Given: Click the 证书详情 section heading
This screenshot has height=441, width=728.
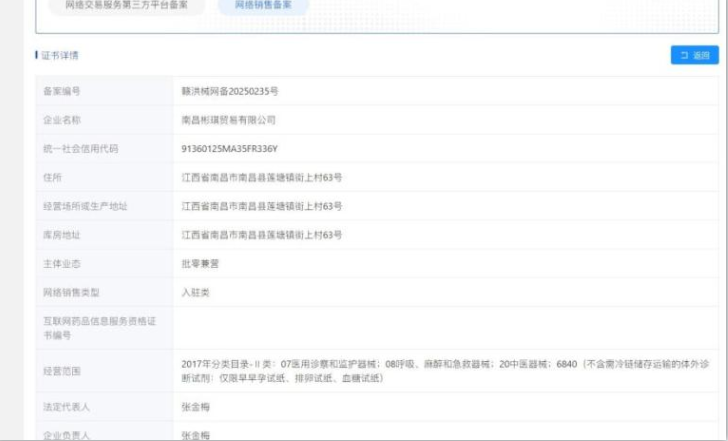Looking at the screenshot, I should pyautogui.click(x=60, y=55).
